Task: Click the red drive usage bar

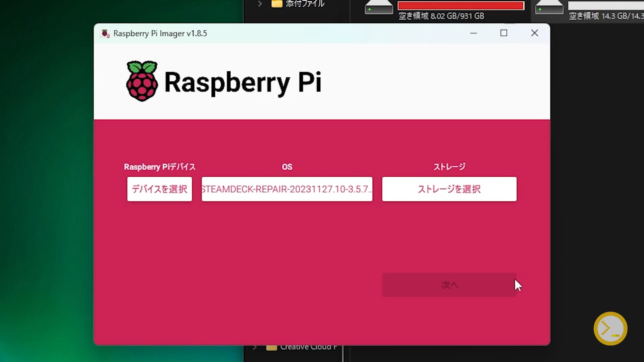Action: 461,6
